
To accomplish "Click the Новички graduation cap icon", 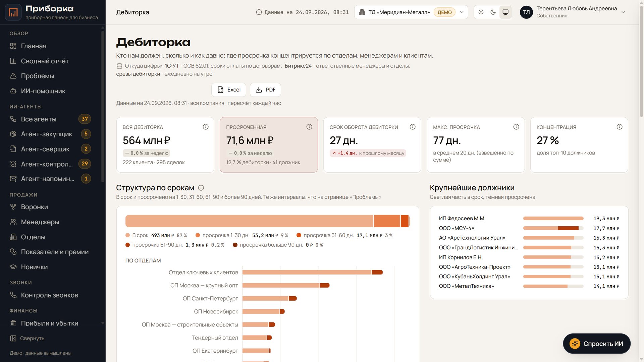I will (x=13, y=267).
